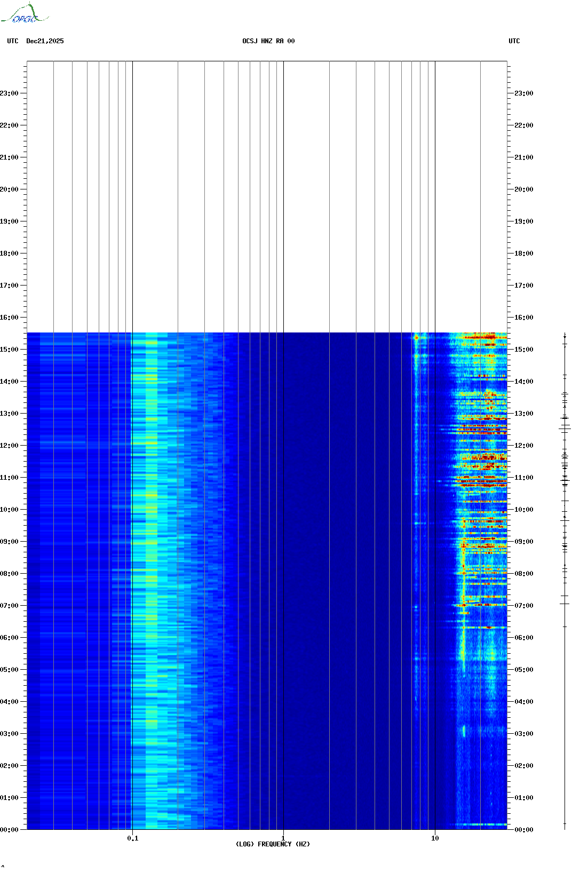Click the left axis 10:00 label
Screen dimensions: 588x872
point(9,510)
